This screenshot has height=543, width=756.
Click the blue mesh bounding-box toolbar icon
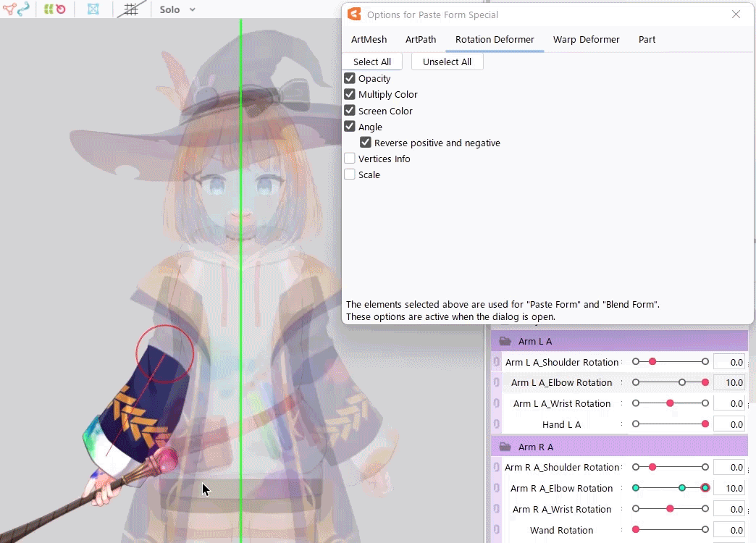93,9
